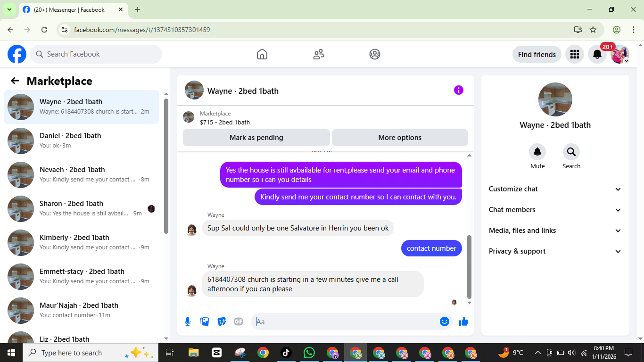Choose a sticker icon
This screenshot has width=644, height=362.
pyautogui.click(x=222, y=321)
